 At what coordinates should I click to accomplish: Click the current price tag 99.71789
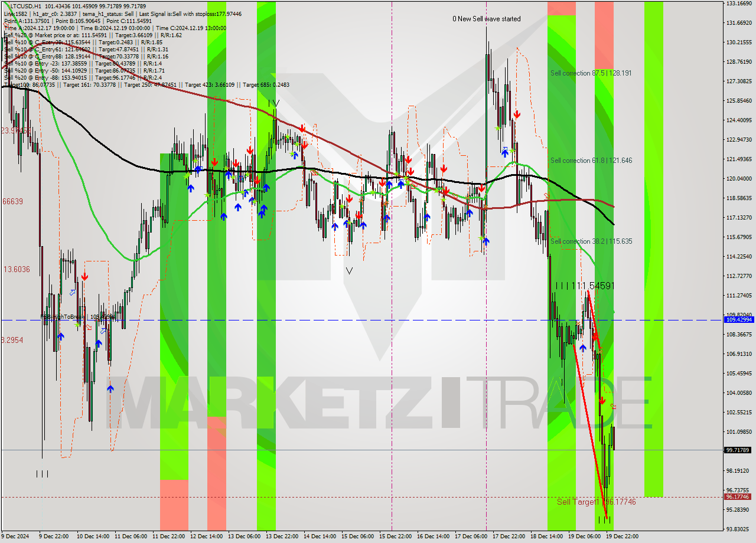coord(738,450)
